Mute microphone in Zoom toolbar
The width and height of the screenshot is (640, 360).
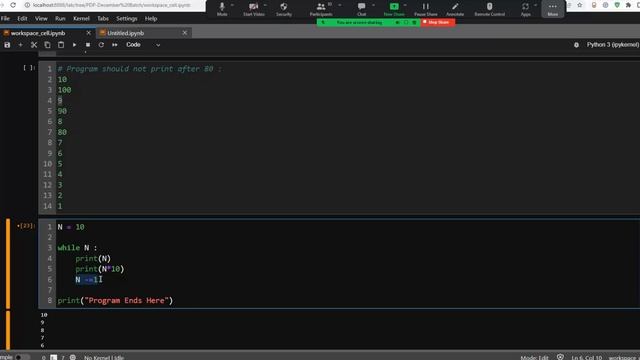(222, 9)
